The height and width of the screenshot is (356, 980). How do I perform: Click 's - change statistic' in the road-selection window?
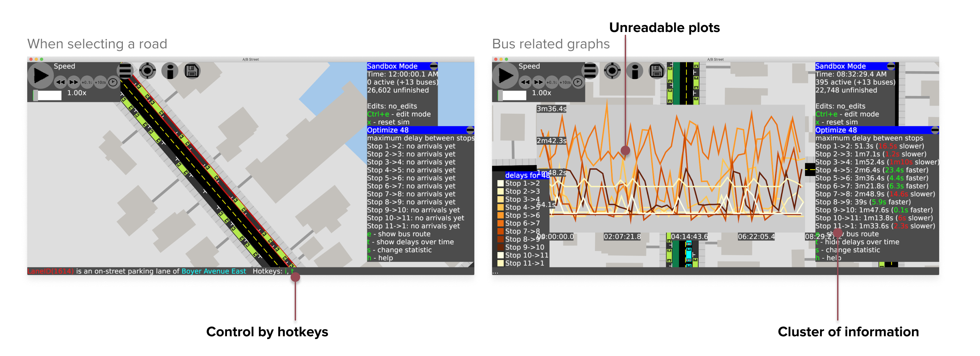tap(399, 250)
